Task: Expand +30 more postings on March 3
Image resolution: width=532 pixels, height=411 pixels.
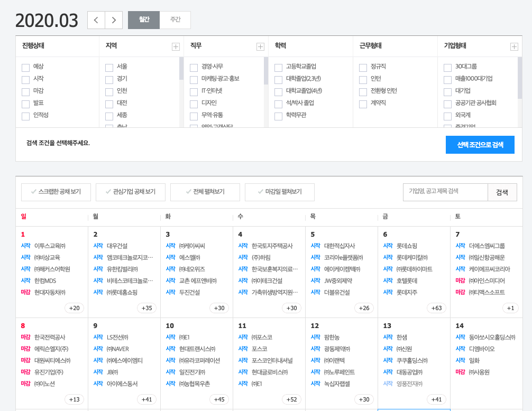Action: 219,308
